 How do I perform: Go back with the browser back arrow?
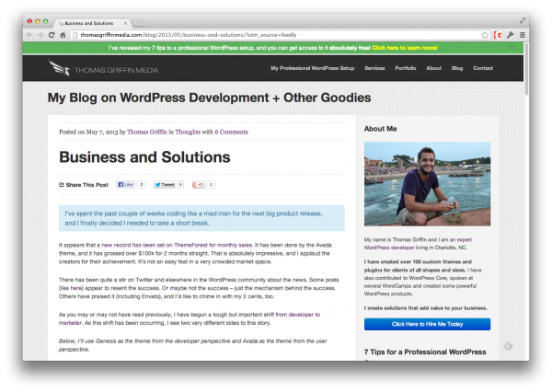(x=29, y=35)
